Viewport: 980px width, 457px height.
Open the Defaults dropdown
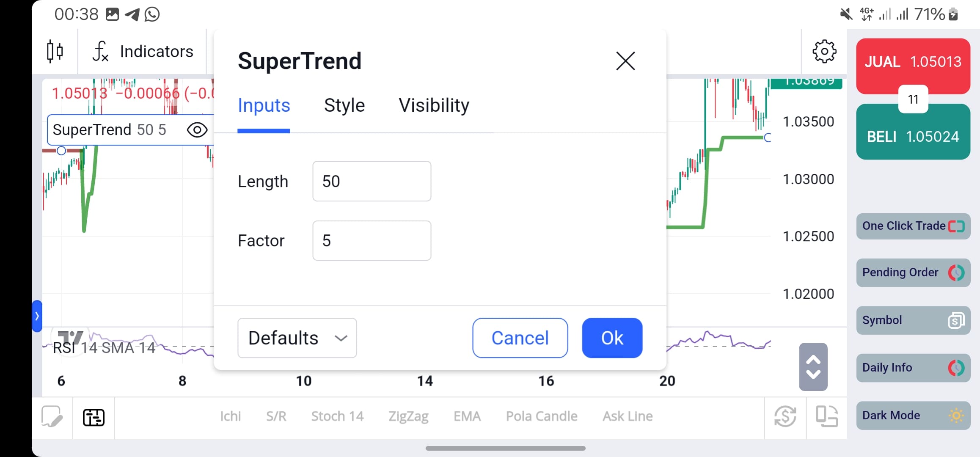point(297,338)
